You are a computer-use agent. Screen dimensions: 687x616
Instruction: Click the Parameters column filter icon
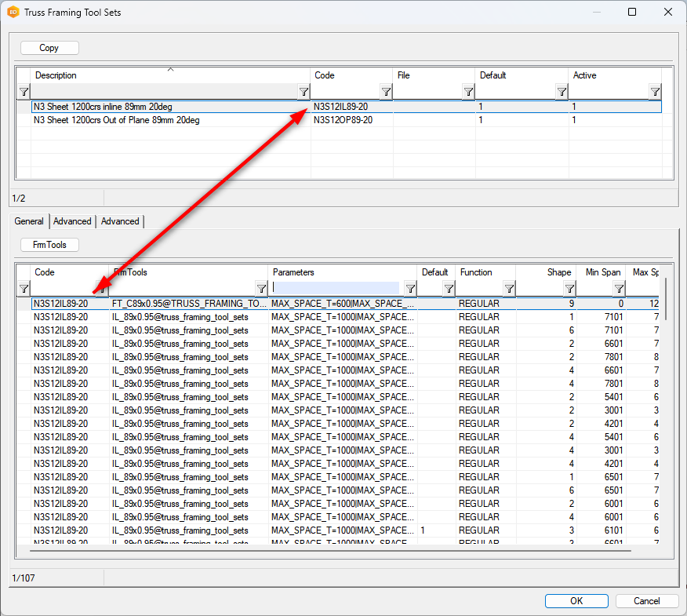click(410, 289)
